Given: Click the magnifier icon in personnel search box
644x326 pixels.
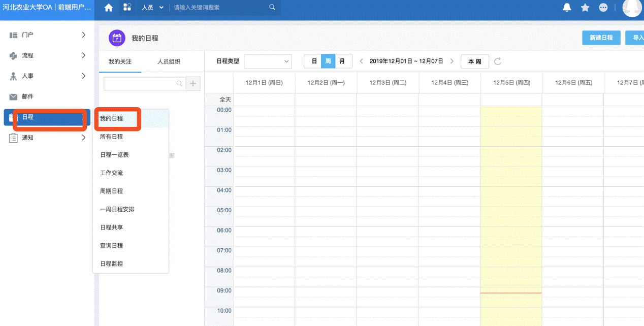Looking at the screenshot, I should [x=180, y=83].
